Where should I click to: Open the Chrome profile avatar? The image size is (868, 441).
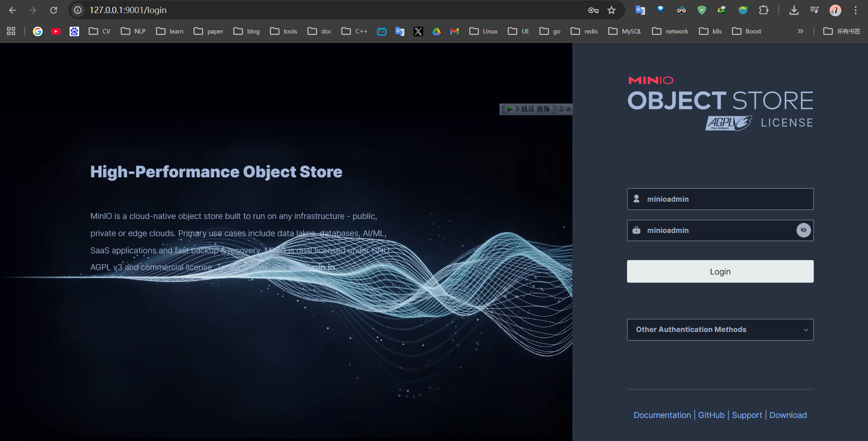coord(835,10)
